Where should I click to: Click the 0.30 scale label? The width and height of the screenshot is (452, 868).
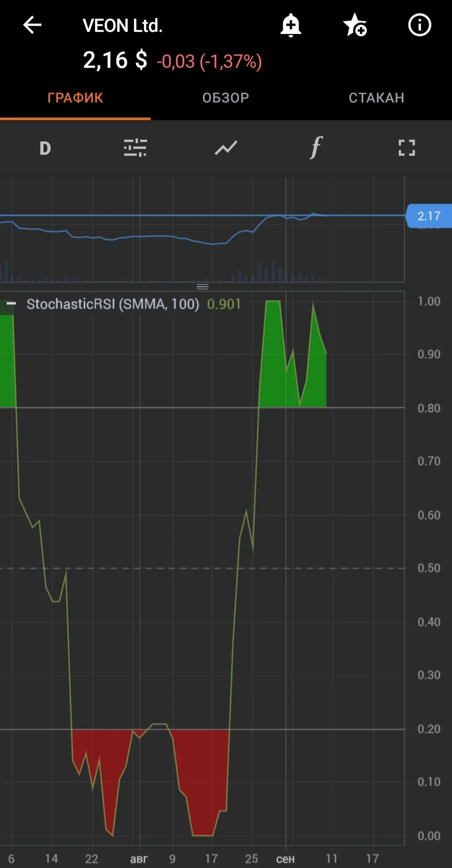[429, 675]
